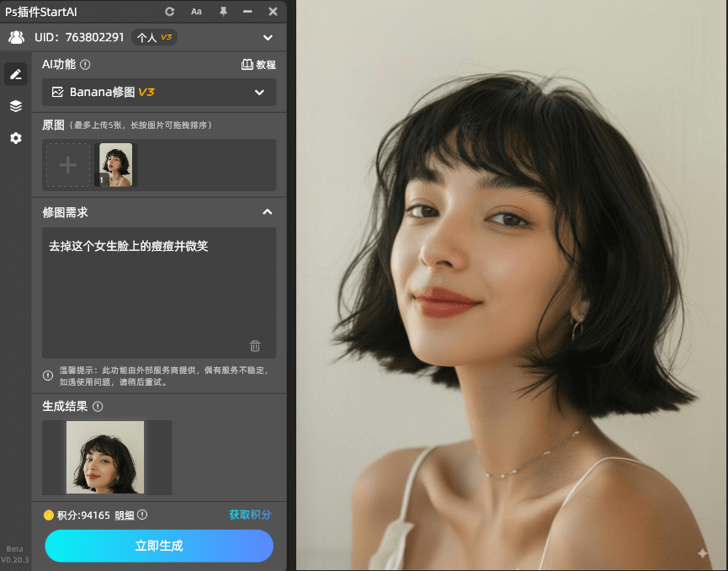Open the Banana修图 V3 feature dropdown

click(159, 93)
